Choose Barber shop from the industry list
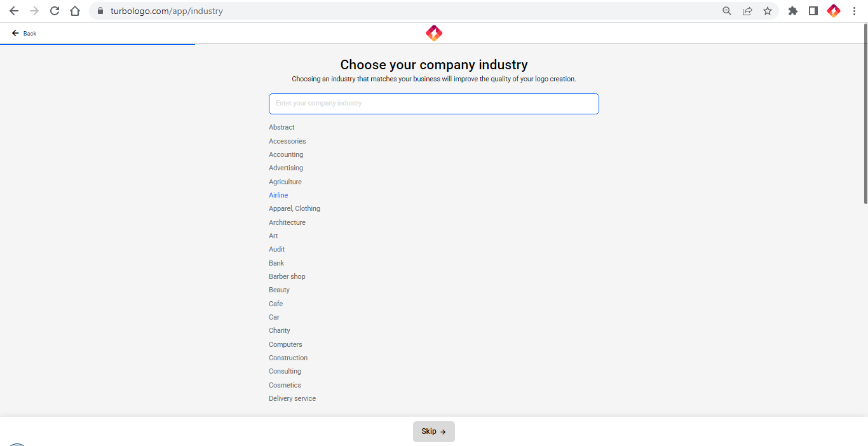The image size is (868, 446). (x=287, y=276)
